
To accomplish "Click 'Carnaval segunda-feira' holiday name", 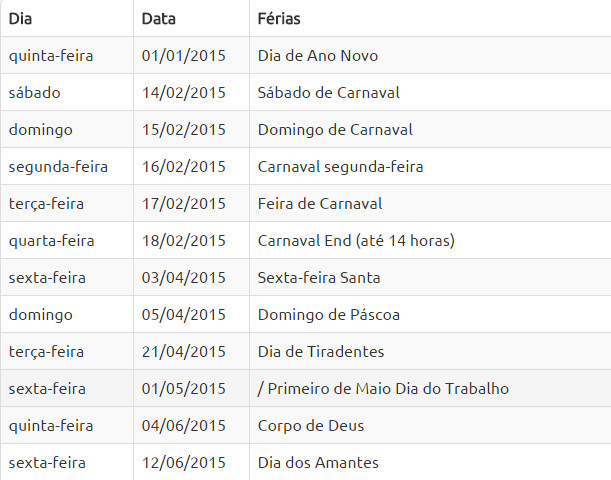I will 340,167.
